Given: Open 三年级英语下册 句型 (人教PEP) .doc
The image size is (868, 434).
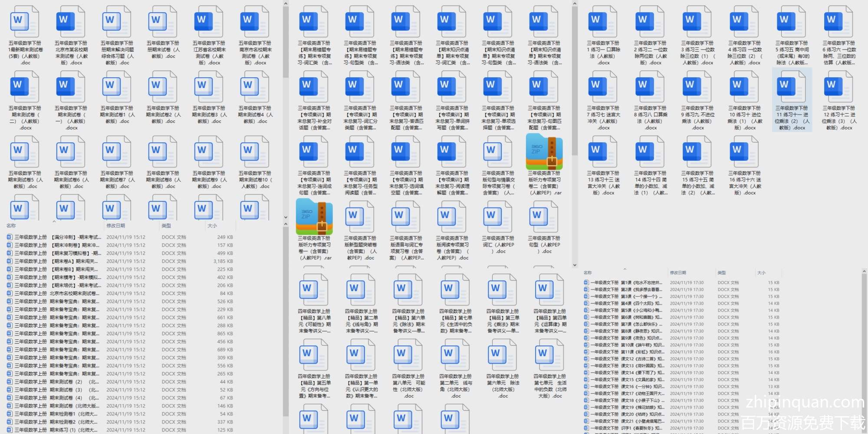Looking at the screenshot, I should [544, 217].
